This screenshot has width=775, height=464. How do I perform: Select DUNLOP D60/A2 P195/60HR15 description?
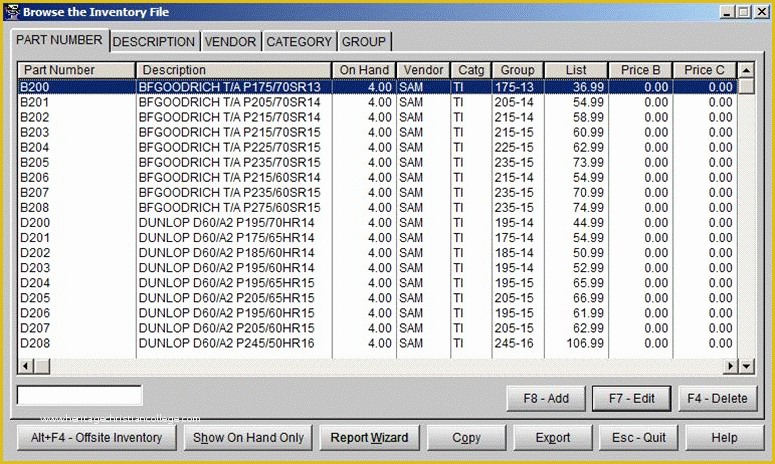[226, 313]
